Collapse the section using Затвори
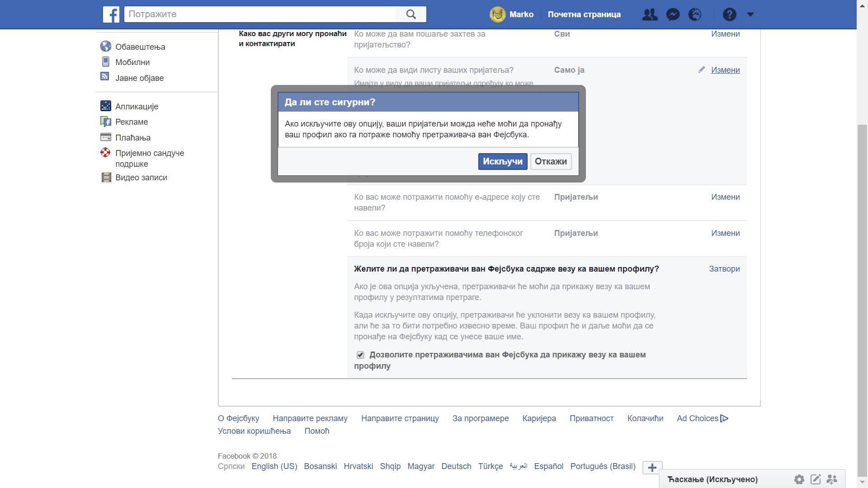 pos(724,268)
